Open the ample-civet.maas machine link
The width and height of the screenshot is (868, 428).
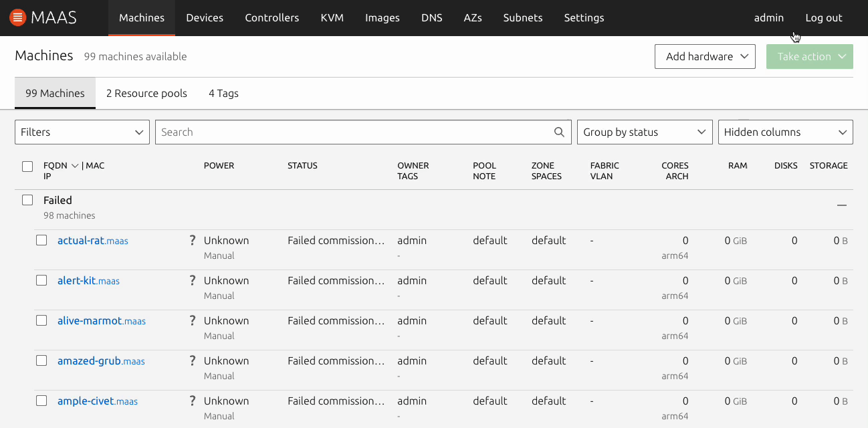[x=98, y=401]
